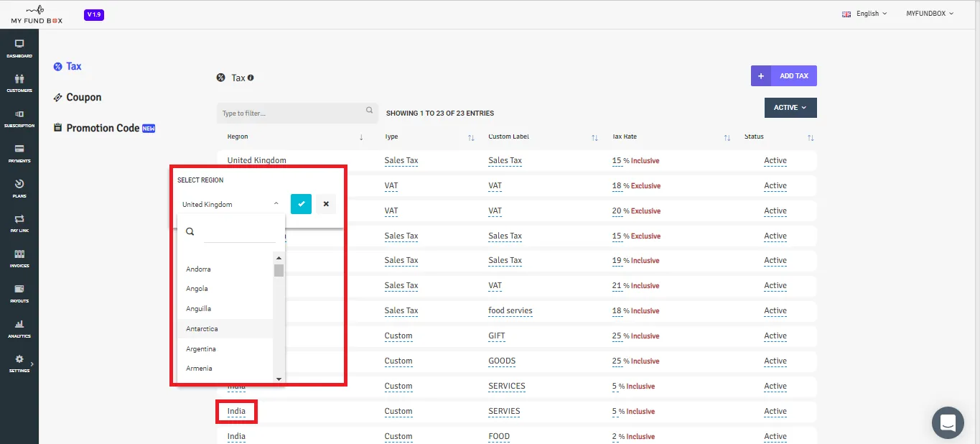Open the Plans sidebar icon

pos(19,189)
